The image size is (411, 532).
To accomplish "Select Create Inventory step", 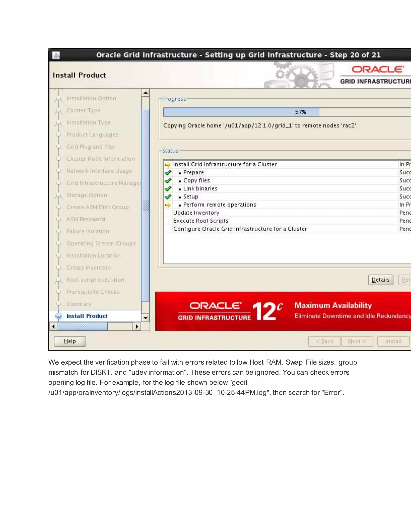I will (89, 268).
